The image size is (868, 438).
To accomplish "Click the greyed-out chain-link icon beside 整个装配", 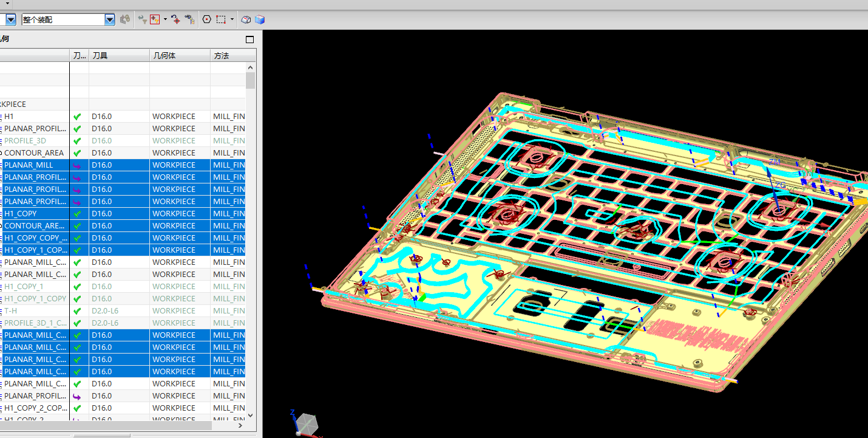I will click(x=125, y=19).
